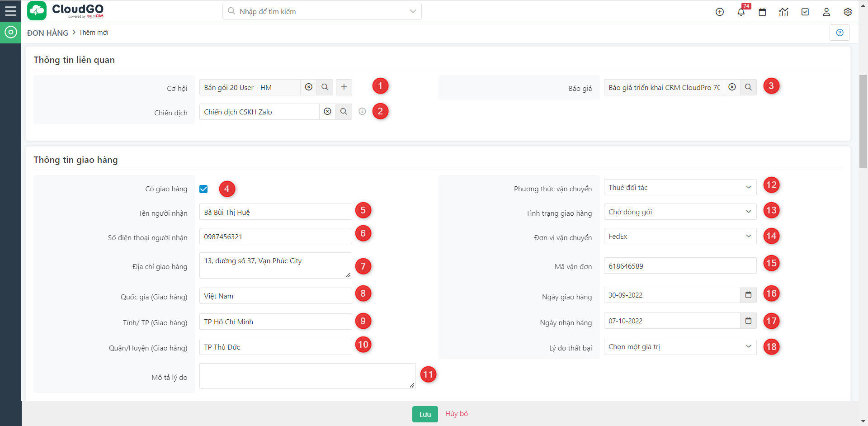The width and height of the screenshot is (868, 426).
Task: Uncheck the Có giao hàng checkbox
Action: tap(203, 189)
